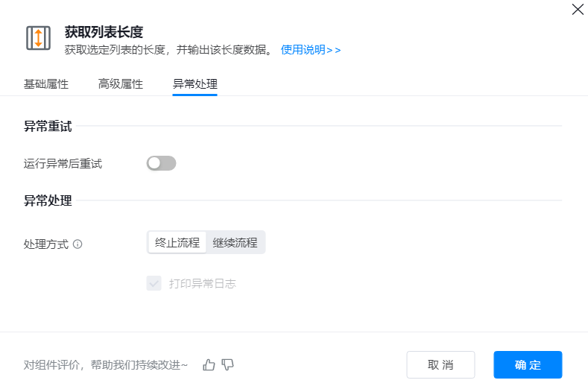
Task: Click the 处理方式 label text
Action: tap(46, 244)
